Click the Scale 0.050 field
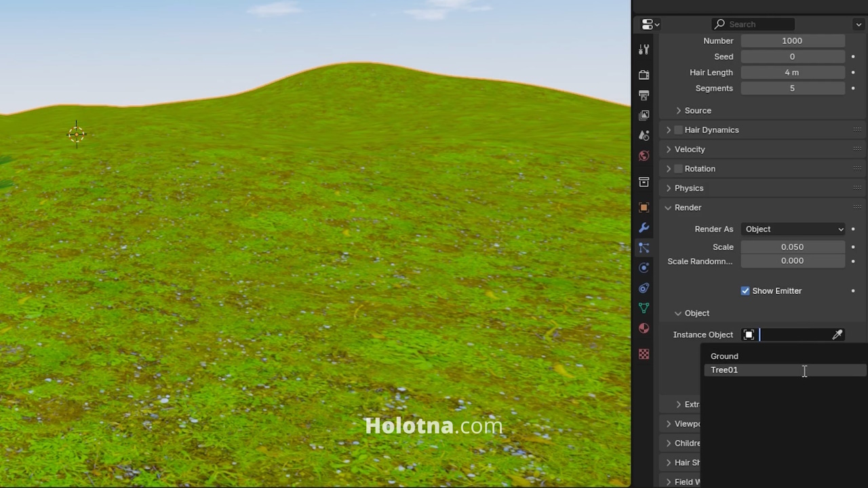The width and height of the screenshot is (868, 488). coord(793,247)
